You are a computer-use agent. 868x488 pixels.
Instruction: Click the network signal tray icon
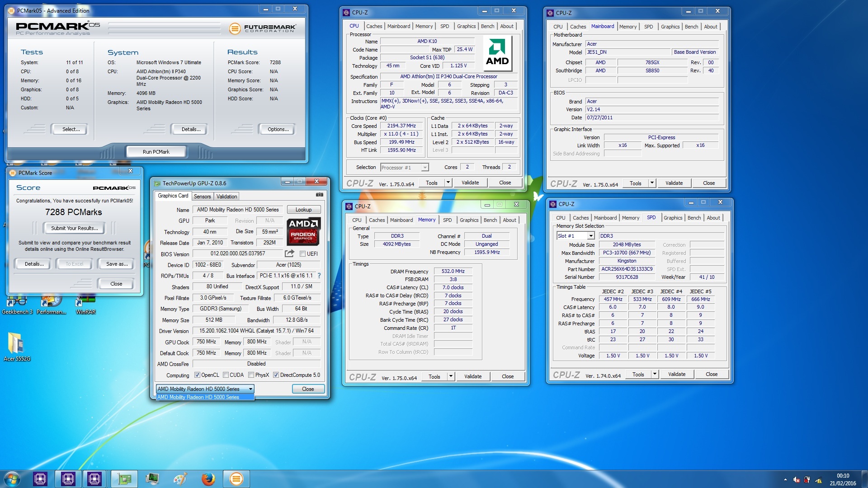tap(818, 480)
